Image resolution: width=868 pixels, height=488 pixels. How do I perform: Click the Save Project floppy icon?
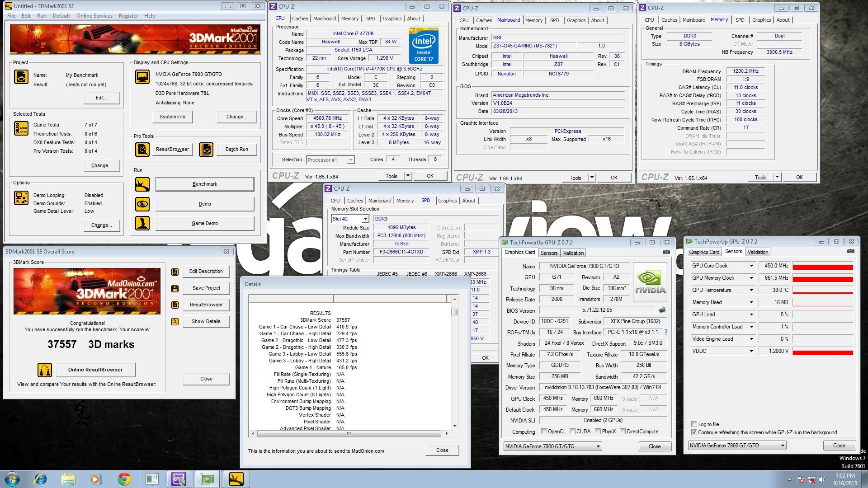[175, 288]
